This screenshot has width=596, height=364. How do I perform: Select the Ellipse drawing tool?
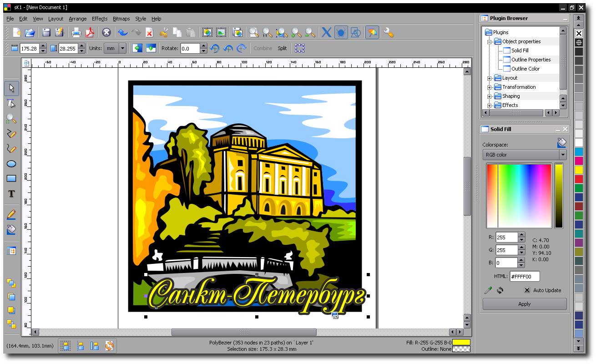11,164
